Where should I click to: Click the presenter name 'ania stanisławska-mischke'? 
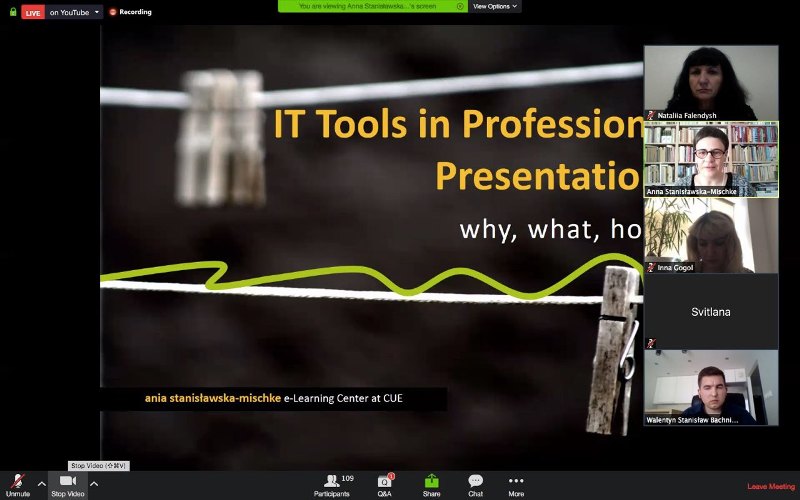(x=213, y=398)
